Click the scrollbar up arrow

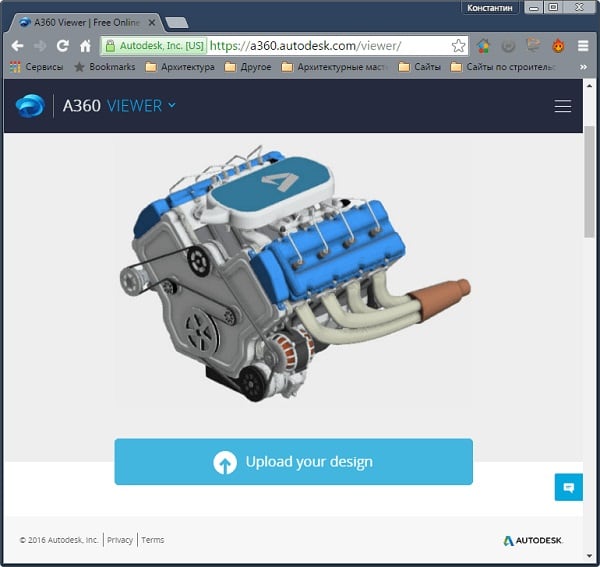589,86
